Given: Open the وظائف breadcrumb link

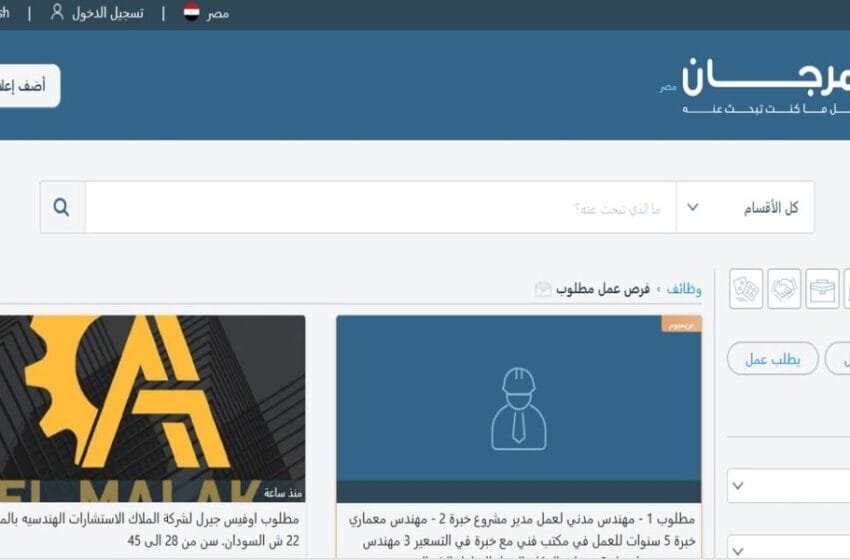Looking at the screenshot, I should (x=684, y=289).
